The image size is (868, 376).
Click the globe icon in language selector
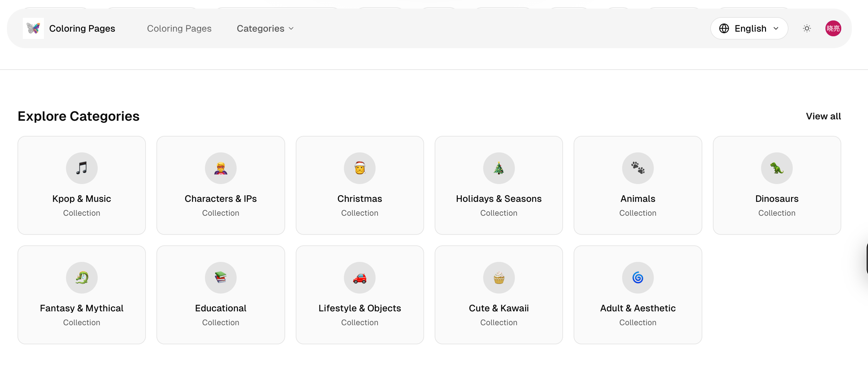pos(724,28)
